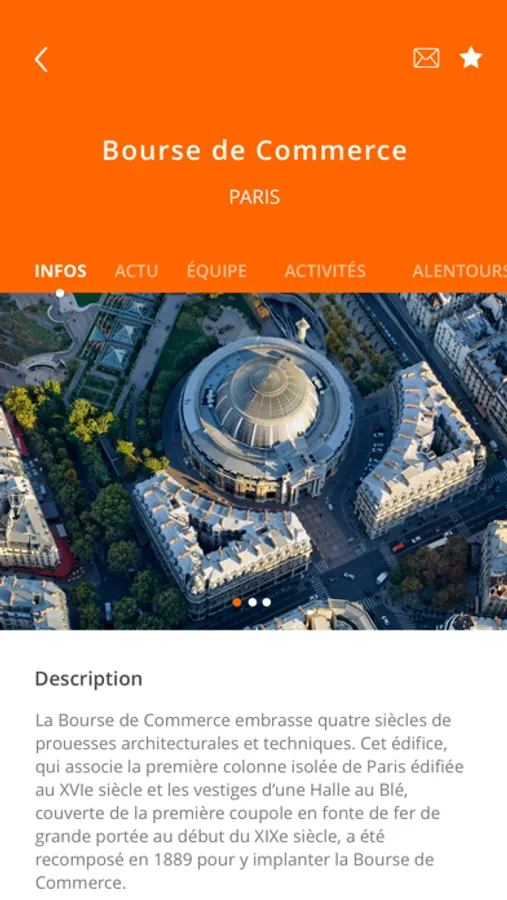This screenshot has width=507, height=900.
Task: Select the INFOS tab
Action: pyautogui.click(x=60, y=271)
